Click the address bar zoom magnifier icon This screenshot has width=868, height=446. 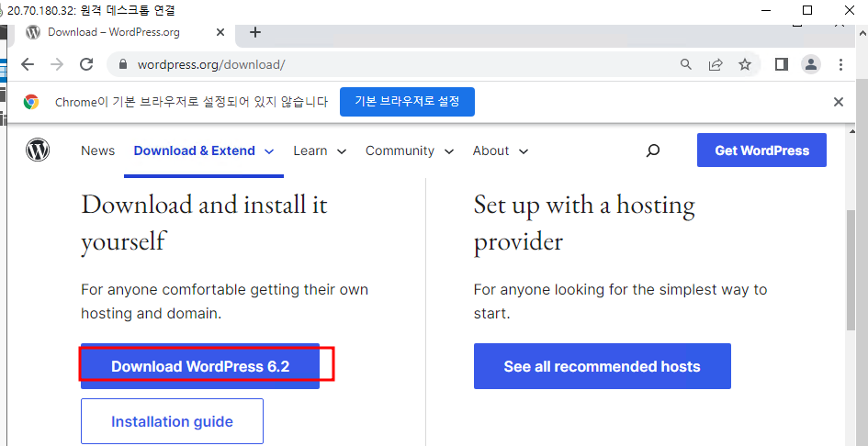(x=686, y=65)
